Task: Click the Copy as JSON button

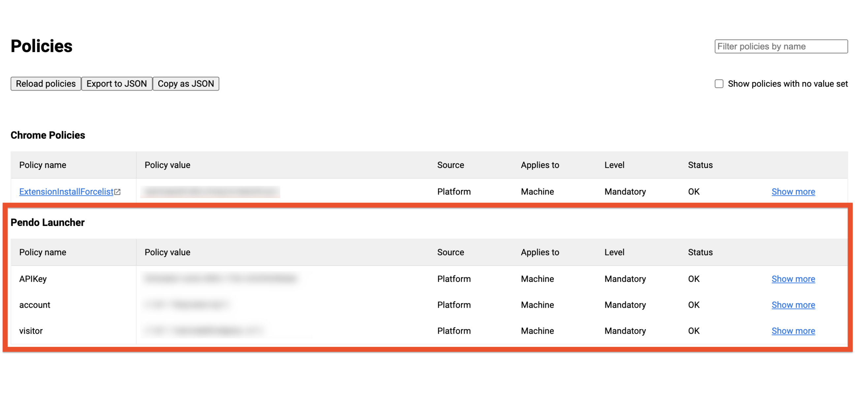Action: (x=186, y=83)
